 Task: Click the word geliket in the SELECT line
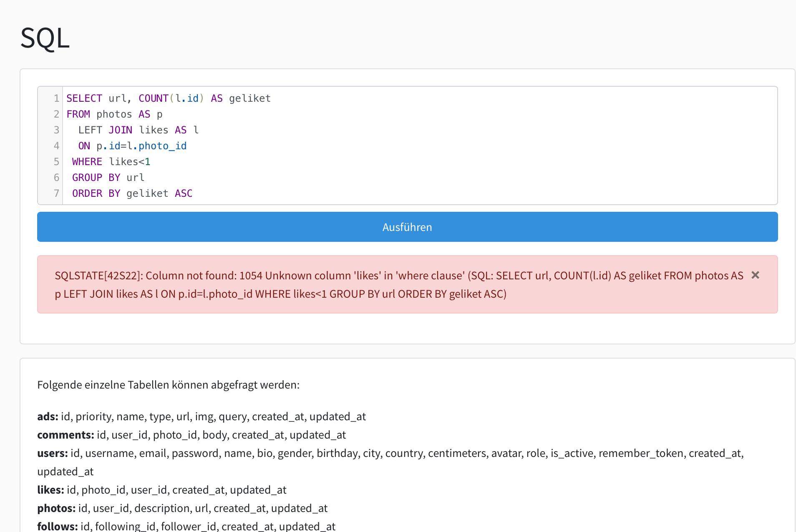[249, 98]
